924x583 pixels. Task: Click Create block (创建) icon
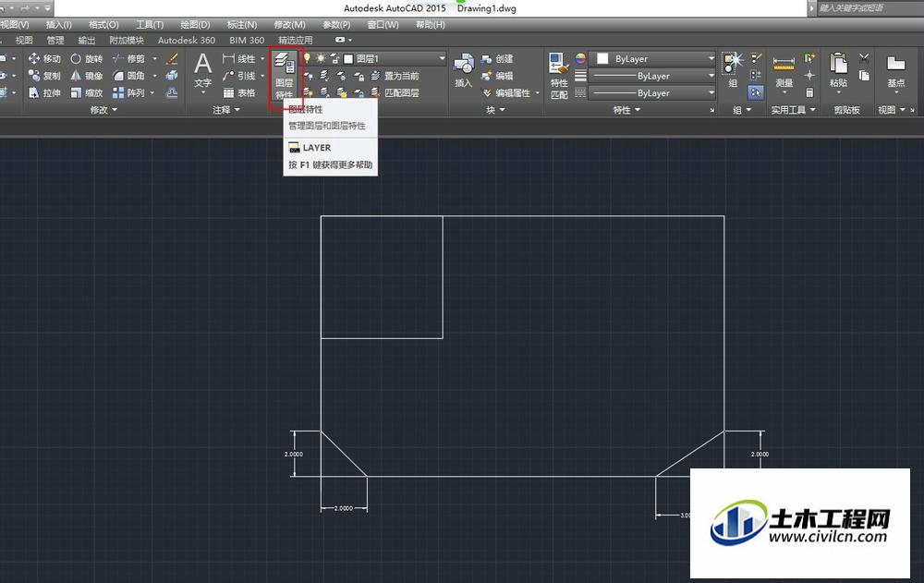[x=497, y=58]
